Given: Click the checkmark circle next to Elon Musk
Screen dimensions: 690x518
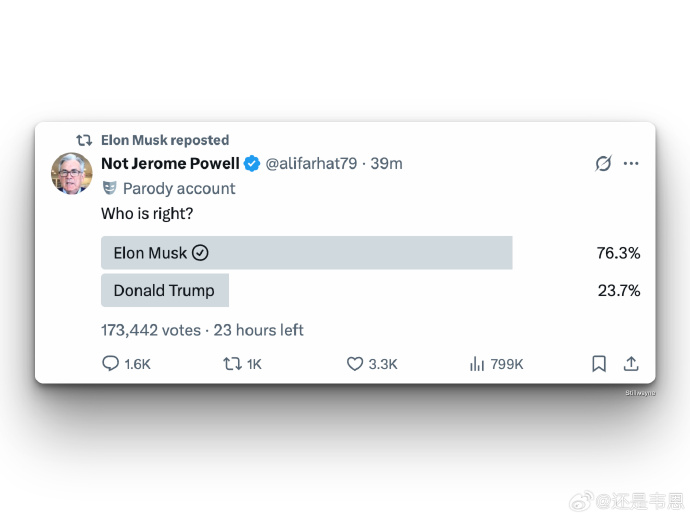Looking at the screenshot, I should tap(200, 253).
